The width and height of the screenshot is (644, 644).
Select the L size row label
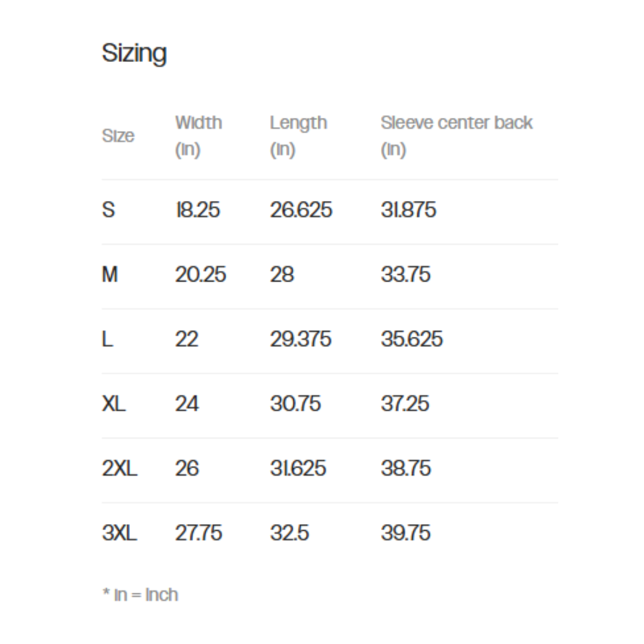[107, 339]
